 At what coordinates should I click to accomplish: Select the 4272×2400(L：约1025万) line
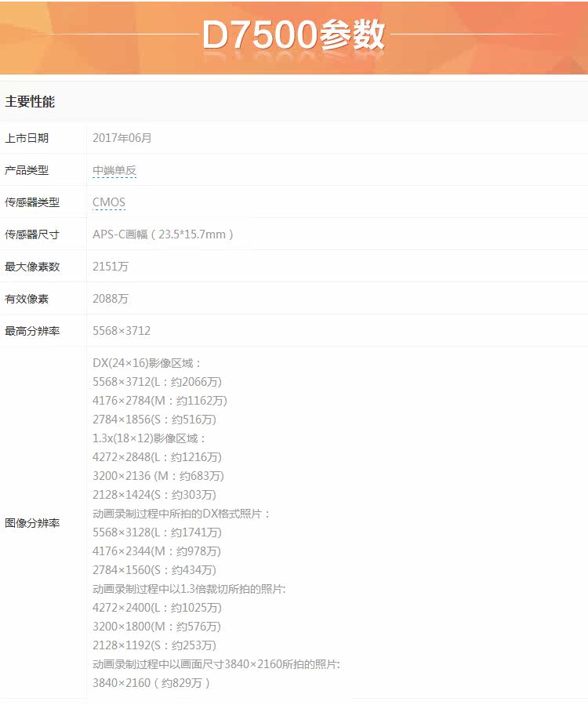(158, 609)
